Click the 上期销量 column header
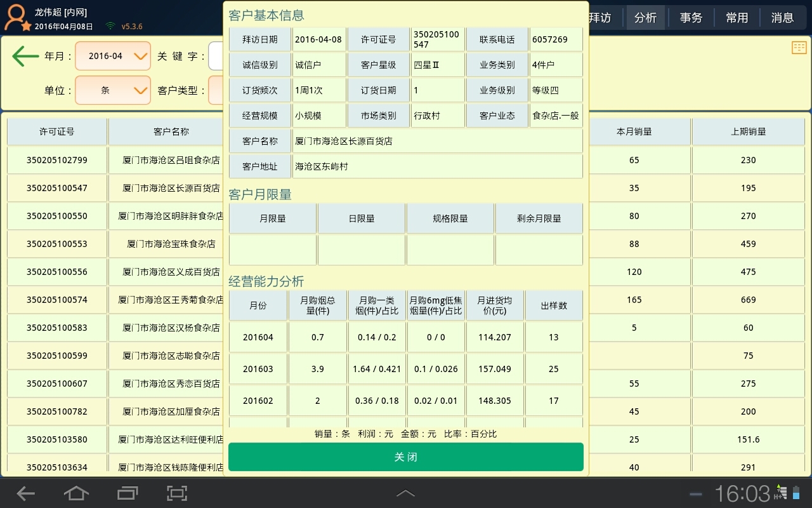Viewport: 812px width, 508px height. coord(749,131)
